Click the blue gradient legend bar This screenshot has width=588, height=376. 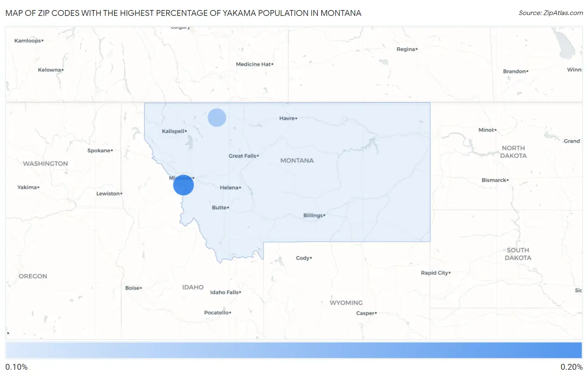coord(294,350)
